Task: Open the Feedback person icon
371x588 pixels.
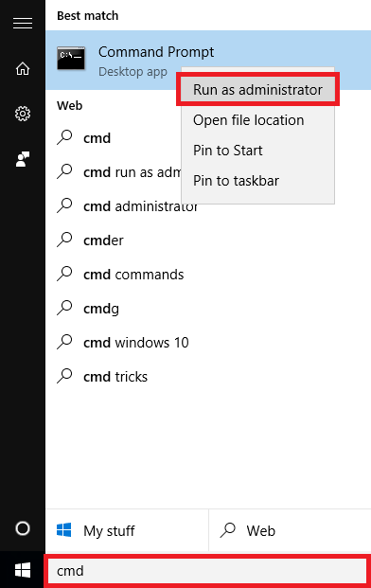Action: pyautogui.click(x=23, y=159)
